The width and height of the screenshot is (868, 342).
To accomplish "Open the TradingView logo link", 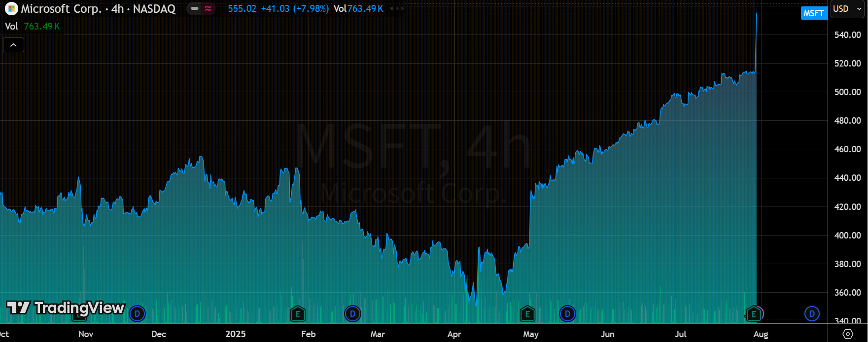I will (x=65, y=308).
